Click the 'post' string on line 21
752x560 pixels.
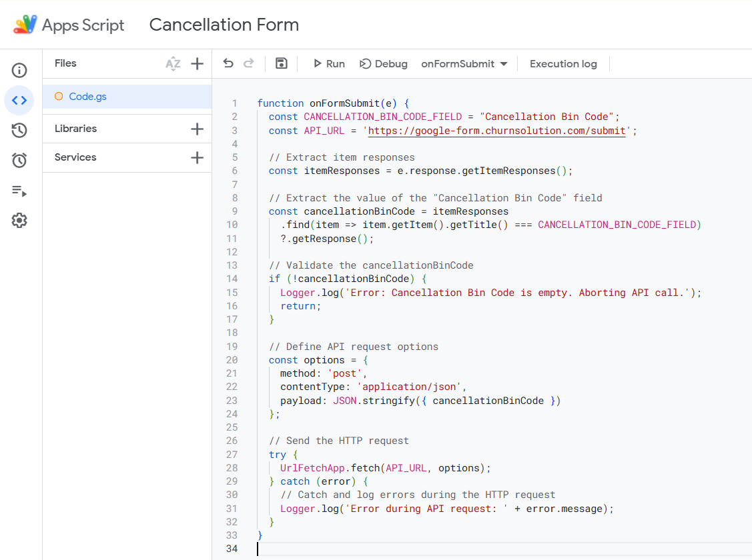coord(344,373)
